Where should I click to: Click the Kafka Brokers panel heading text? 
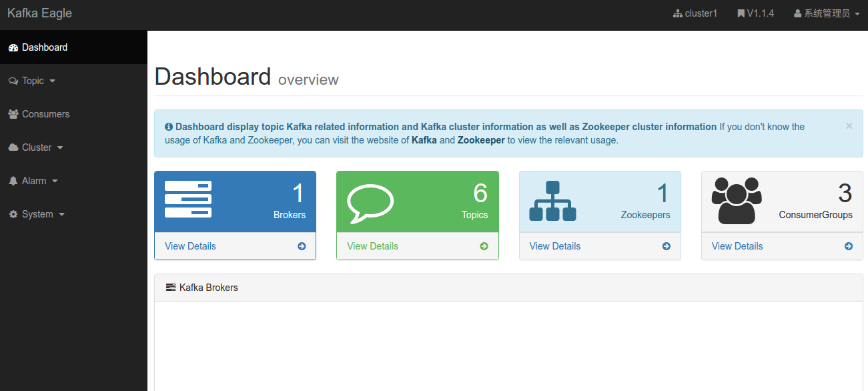click(x=209, y=288)
